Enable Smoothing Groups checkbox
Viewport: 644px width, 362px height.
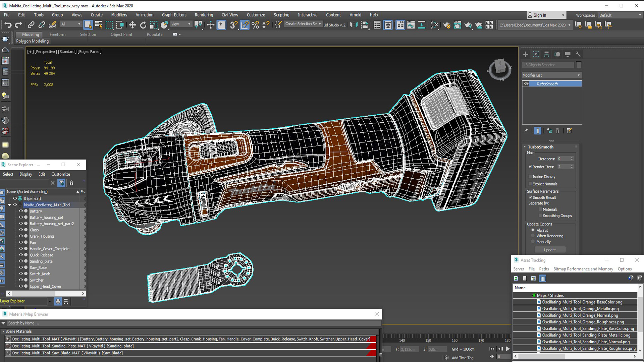click(x=540, y=216)
